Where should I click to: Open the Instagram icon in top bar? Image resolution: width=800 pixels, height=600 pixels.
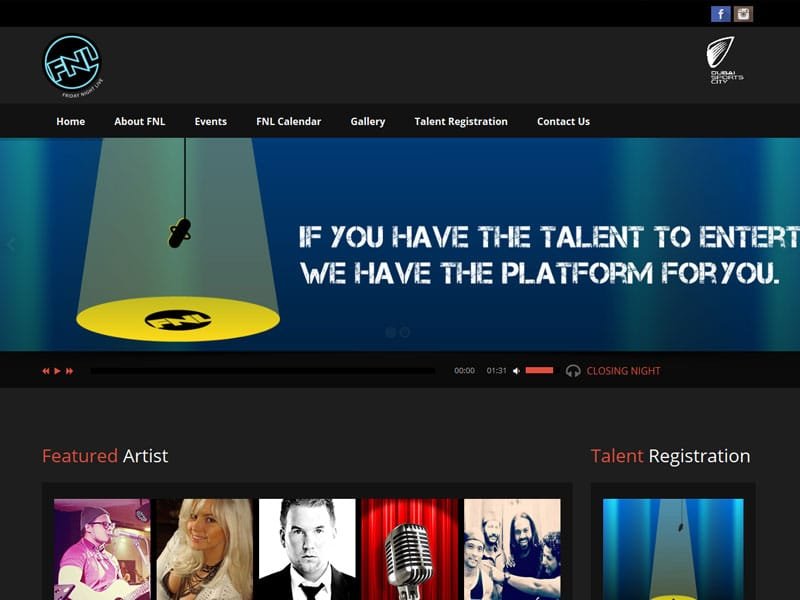point(743,14)
